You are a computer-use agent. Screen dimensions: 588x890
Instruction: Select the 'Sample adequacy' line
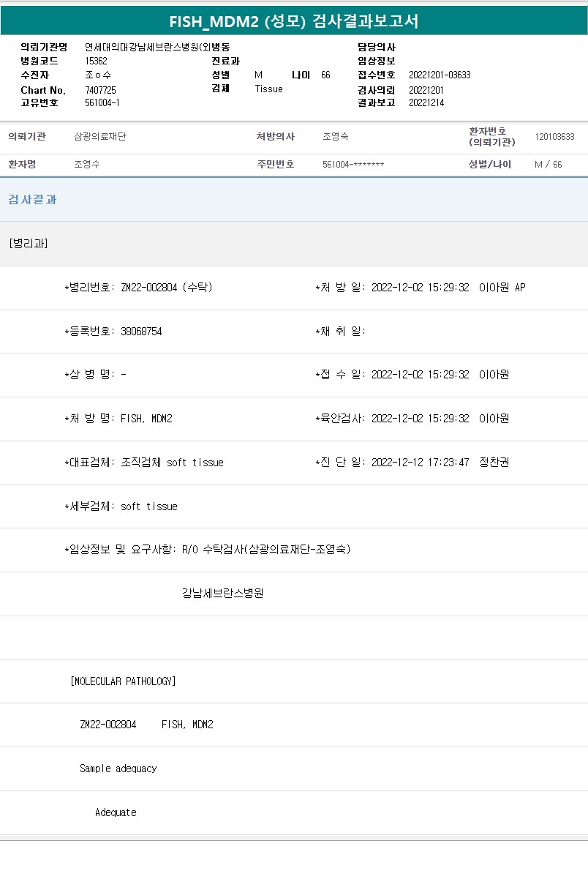[x=118, y=769]
